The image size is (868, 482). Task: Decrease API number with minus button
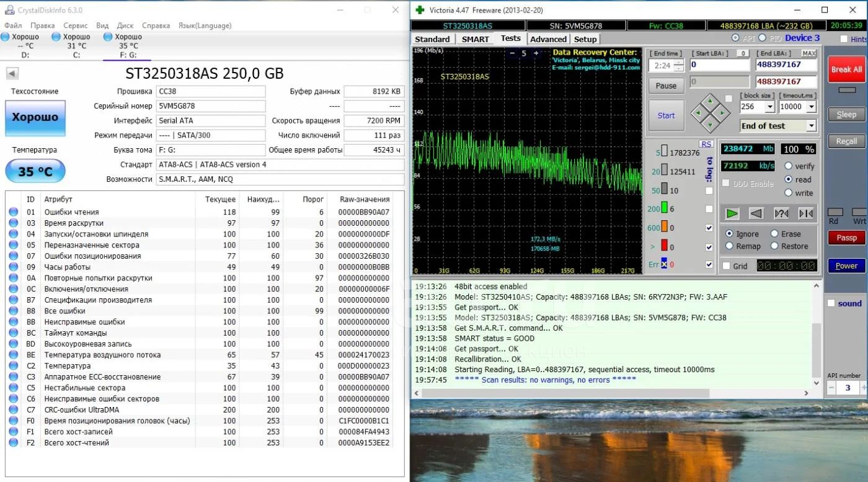click(832, 388)
